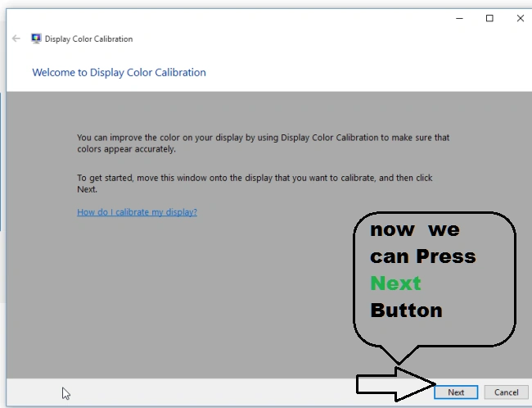The image size is (532, 408).
Task: Go back using the back arrow
Action: pyautogui.click(x=16, y=39)
